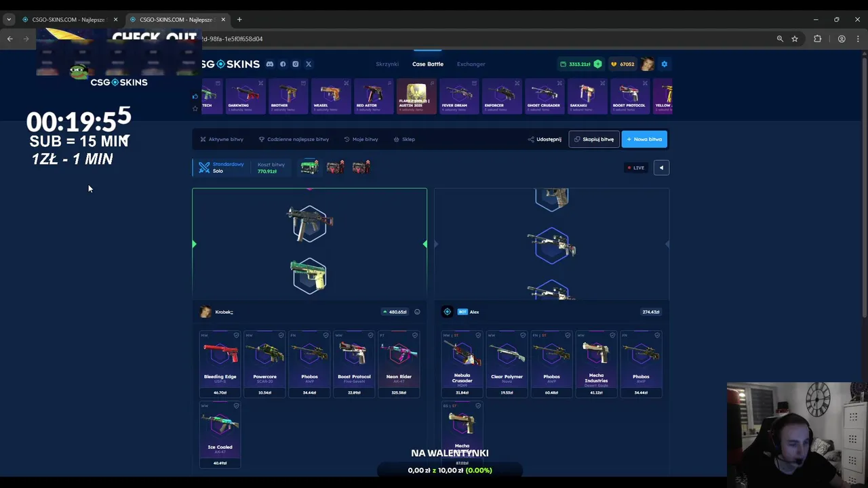868x488 pixels.
Task: Open the RED ASTOR live drop card
Action: click(x=373, y=96)
